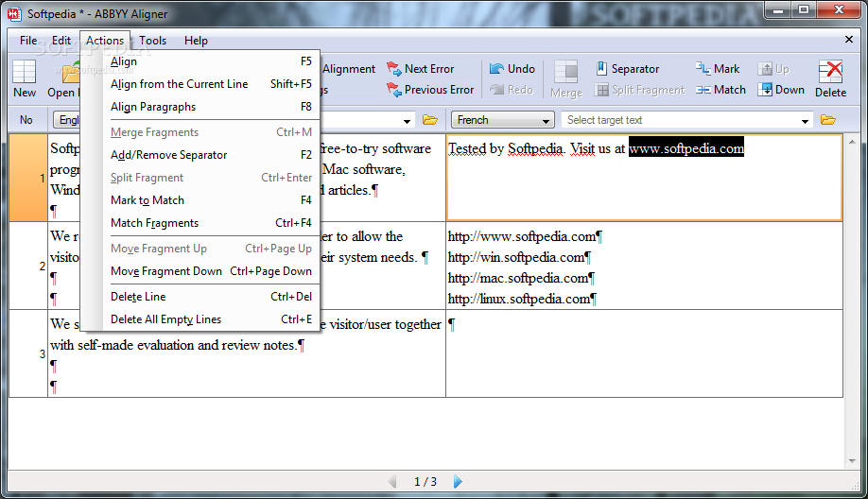
Task: Open target text folder browse icon
Action: click(828, 120)
